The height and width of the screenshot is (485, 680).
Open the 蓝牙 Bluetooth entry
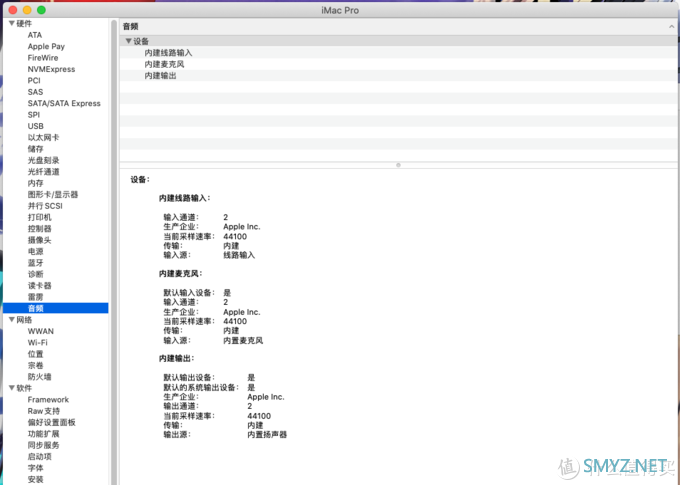36,262
